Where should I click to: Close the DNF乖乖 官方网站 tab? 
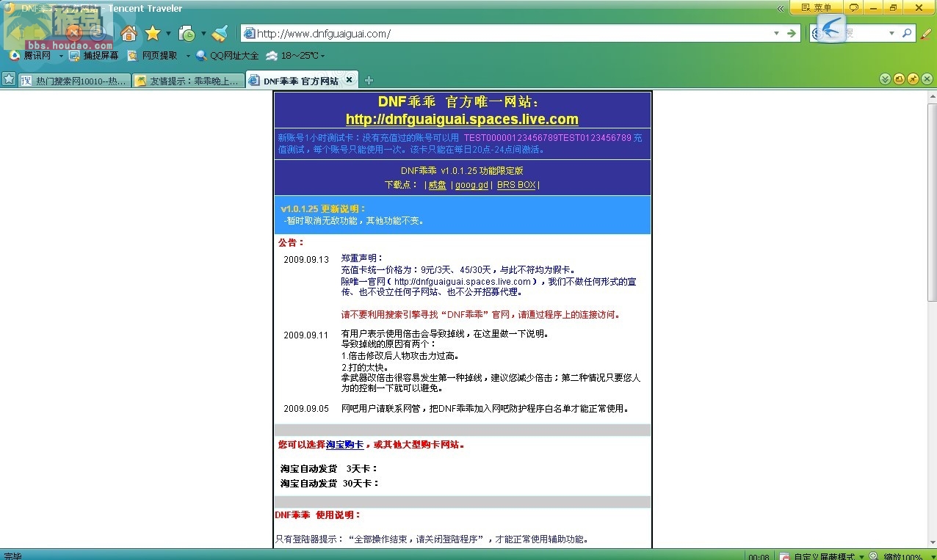[349, 80]
